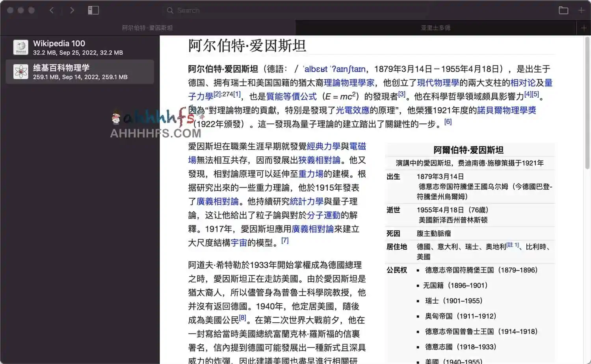Toggle the sidebar visibility icon in toolbar
This screenshot has width=591, height=364.
[93, 10]
